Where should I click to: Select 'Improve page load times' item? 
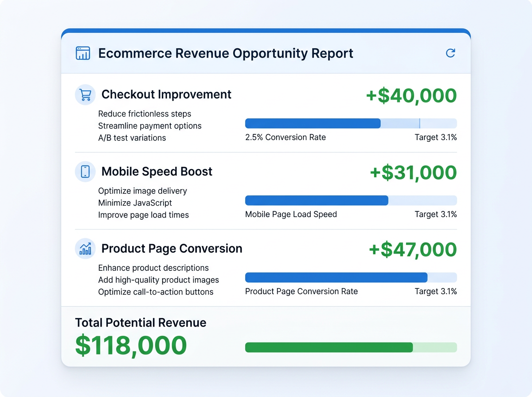(x=144, y=215)
